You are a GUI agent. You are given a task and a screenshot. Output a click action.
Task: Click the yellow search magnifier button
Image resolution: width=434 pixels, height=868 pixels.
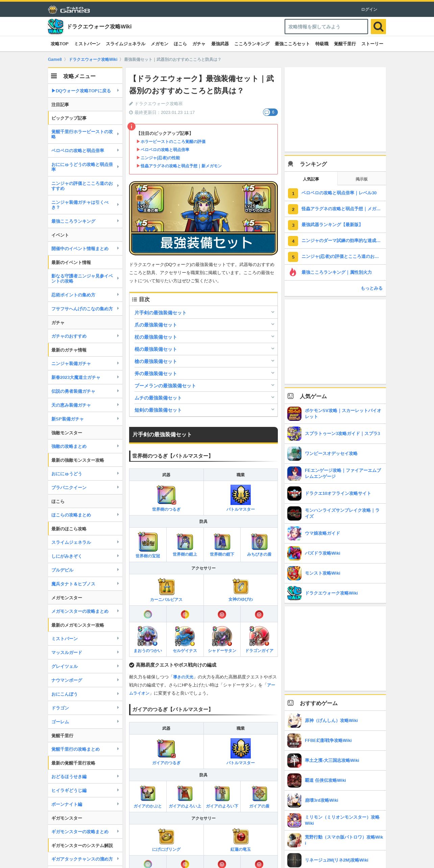coord(378,26)
